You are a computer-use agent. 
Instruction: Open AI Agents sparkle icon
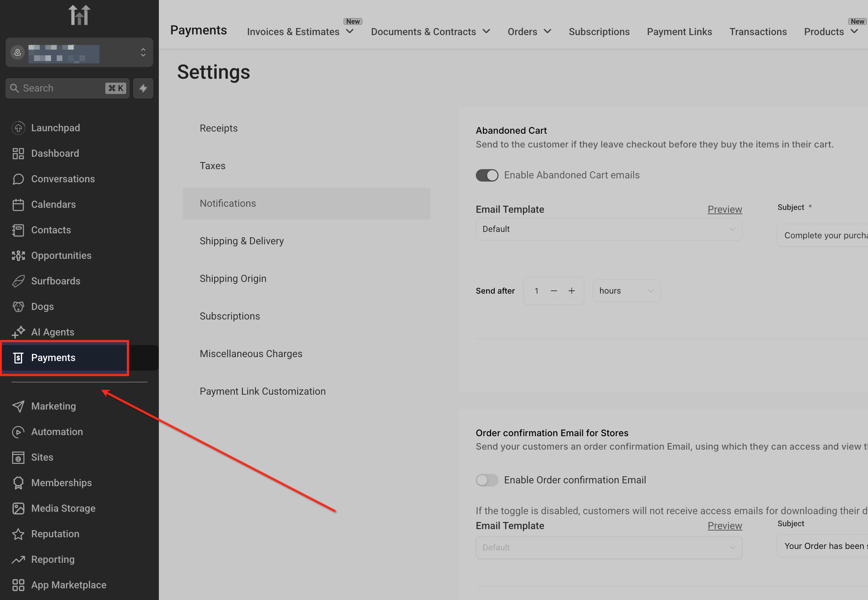coord(18,332)
